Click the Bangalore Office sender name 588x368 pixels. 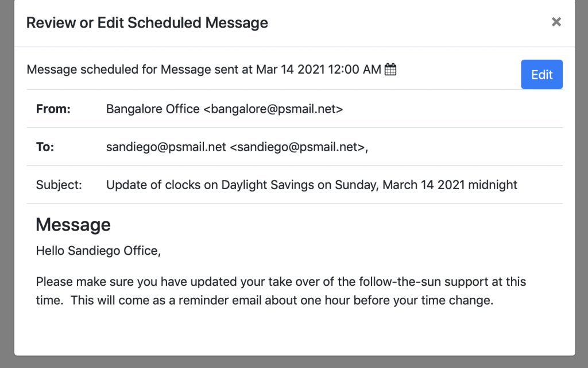(x=153, y=109)
